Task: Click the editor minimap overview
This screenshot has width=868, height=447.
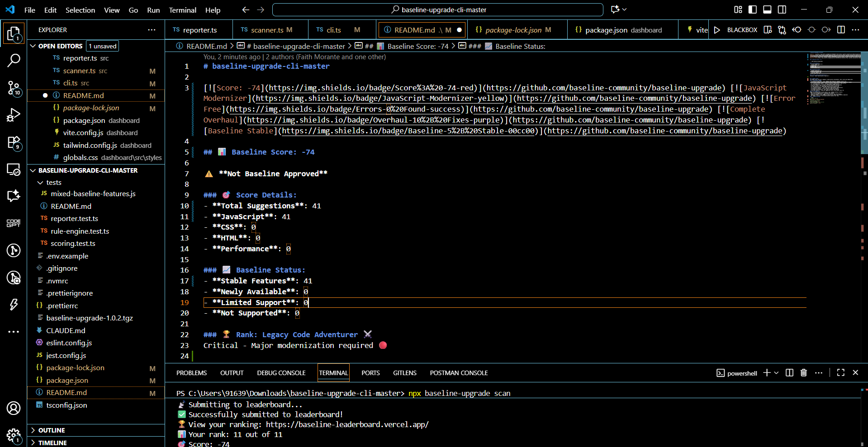Action: click(x=835, y=77)
